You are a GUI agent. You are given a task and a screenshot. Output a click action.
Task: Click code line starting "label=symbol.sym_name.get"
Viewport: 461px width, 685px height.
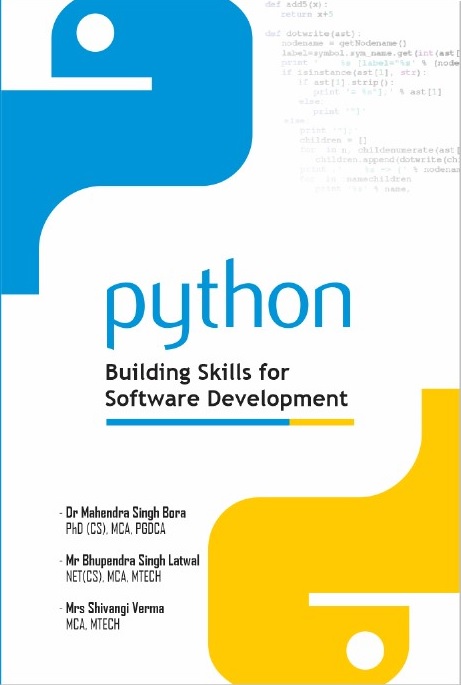pos(371,53)
